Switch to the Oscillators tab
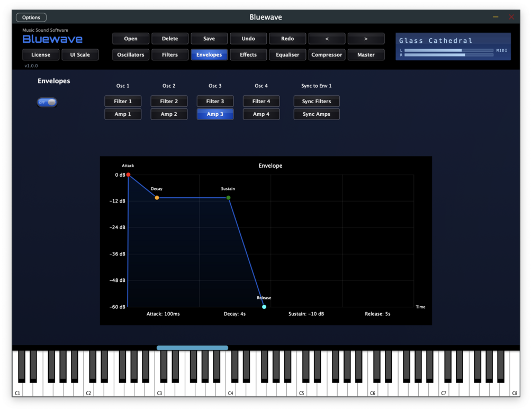Image resolution: width=532 pixels, height=411 pixels. [131, 54]
